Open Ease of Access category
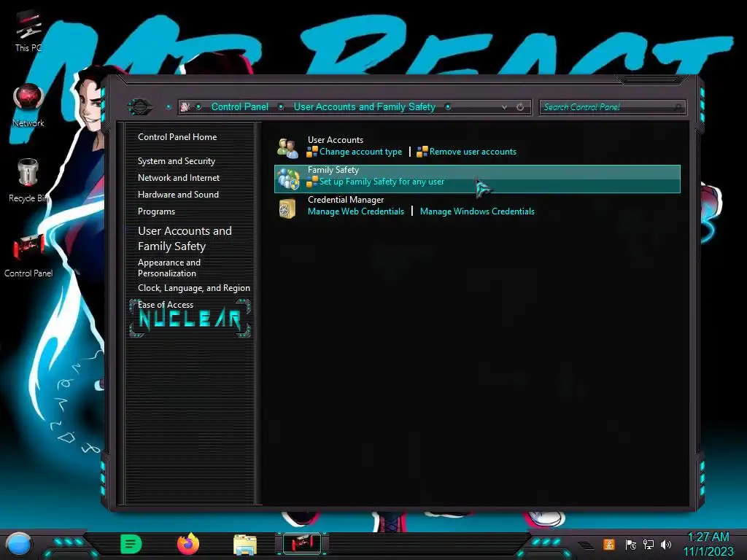The image size is (747, 560). tap(166, 305)
